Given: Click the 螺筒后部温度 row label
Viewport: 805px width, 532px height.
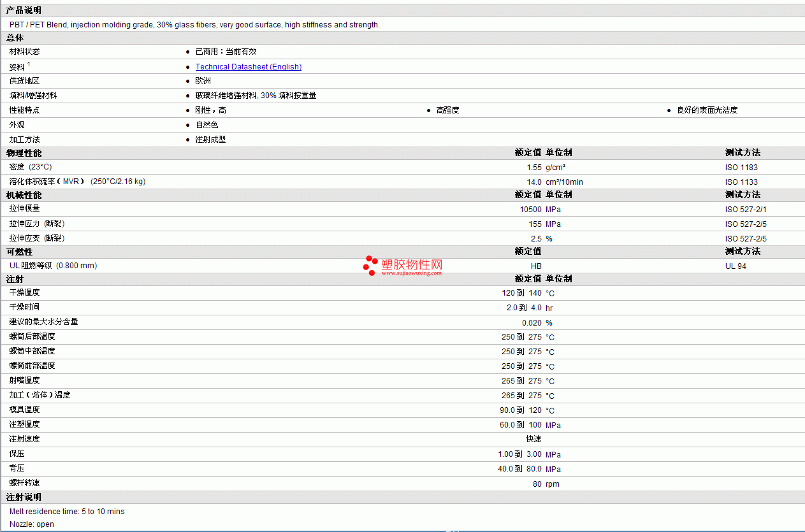Looking at the screenshot, I should [x=32, y=336].
